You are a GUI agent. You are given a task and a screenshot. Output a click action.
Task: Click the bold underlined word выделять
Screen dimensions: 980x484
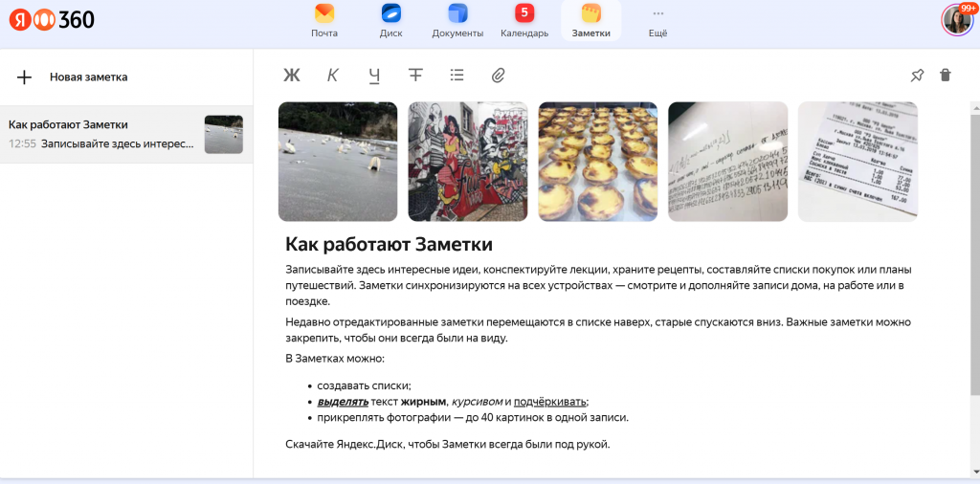pos(343,402)
